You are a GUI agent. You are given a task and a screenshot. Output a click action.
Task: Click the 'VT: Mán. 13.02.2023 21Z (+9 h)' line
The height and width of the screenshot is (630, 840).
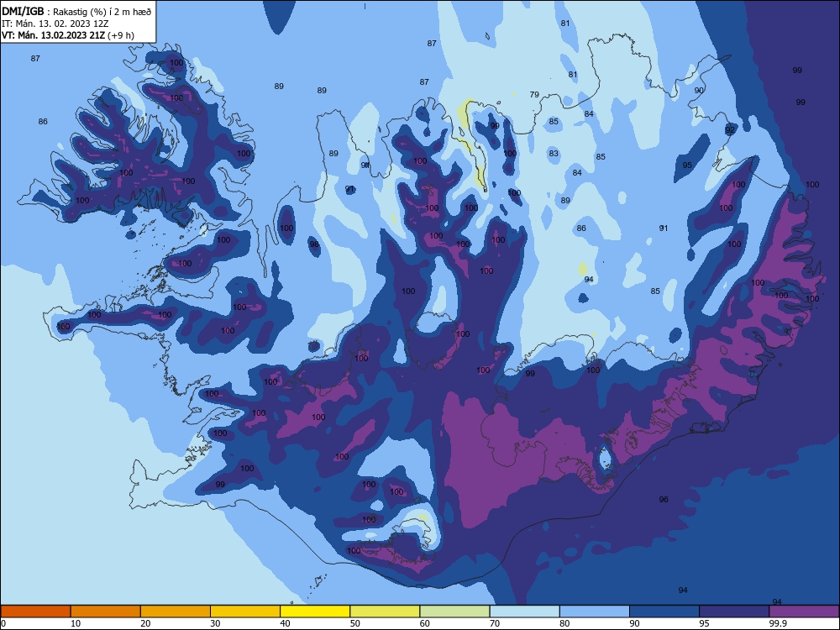[x=67, y=35]
